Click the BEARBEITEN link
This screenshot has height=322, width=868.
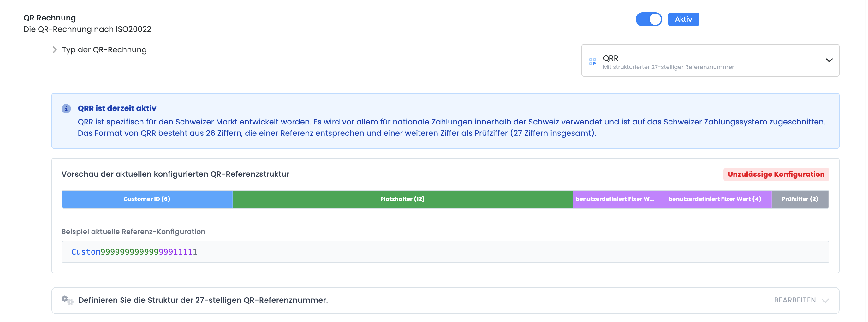794,300
